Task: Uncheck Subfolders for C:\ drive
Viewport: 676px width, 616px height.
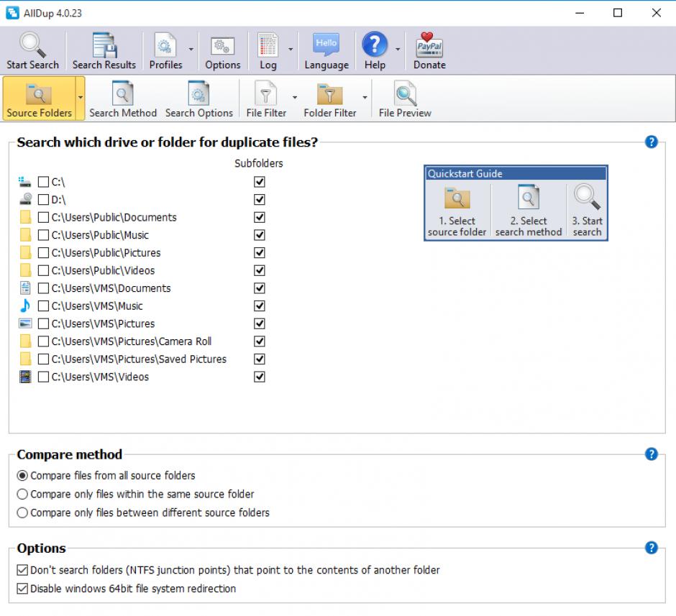Action: click(259, 182)
